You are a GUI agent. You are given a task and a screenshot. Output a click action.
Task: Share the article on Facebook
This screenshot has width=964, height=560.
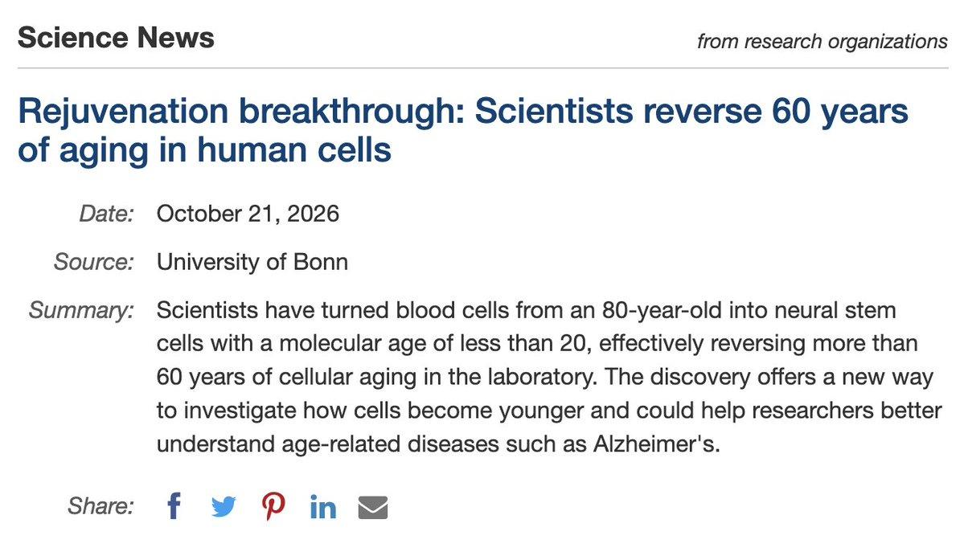174,506
